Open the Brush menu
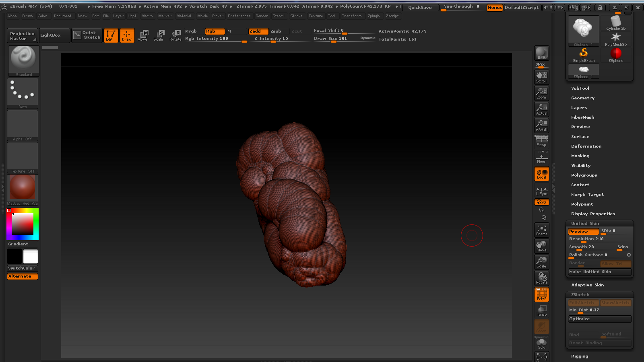This screenshot has width=644, height=362. 27,16
